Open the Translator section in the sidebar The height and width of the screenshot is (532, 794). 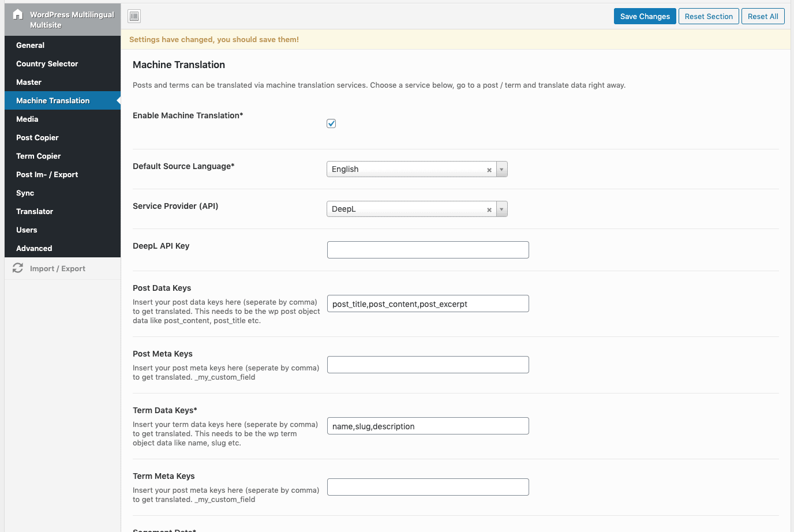(35, 211)
